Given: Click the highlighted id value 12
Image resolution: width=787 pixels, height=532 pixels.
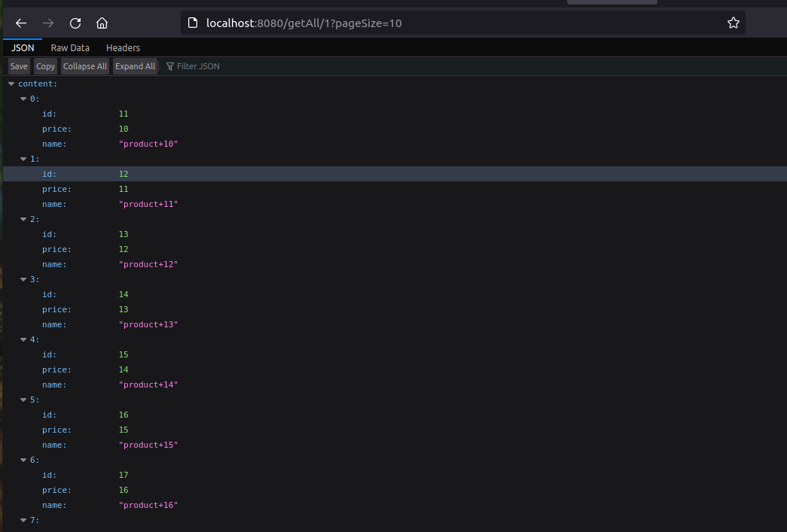Looking at the screenshot, I should [124, 174].
